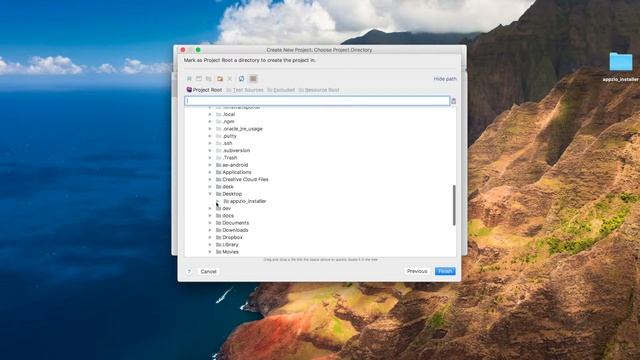This screenshot has height=360, width=640.
Task: Open path history icon beside the path field
Action: [x=453, y=101]
